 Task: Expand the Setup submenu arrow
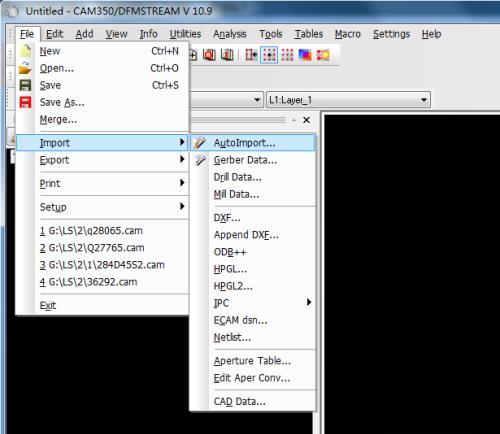pos(182,206)
